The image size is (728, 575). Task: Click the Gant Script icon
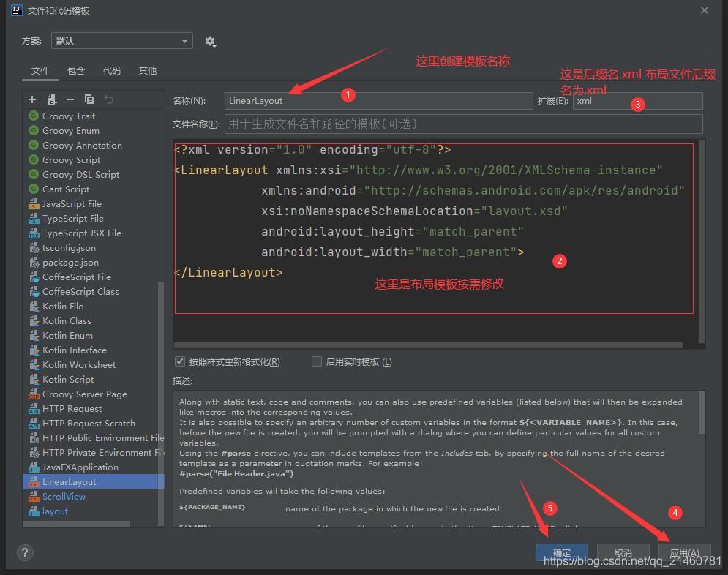pos(34,189)
